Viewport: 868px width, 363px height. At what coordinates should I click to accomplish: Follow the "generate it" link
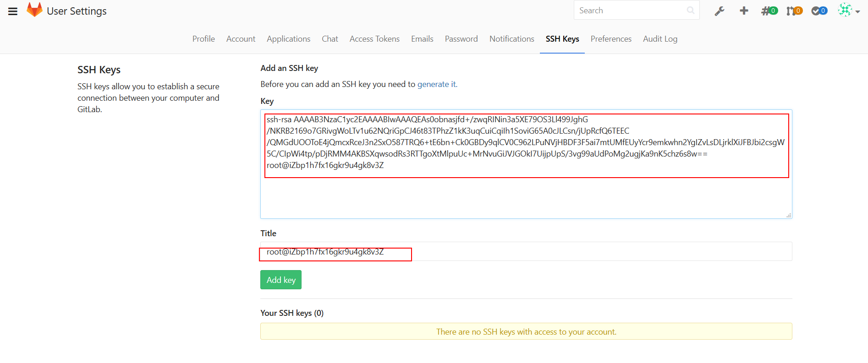tap(437, 84)
